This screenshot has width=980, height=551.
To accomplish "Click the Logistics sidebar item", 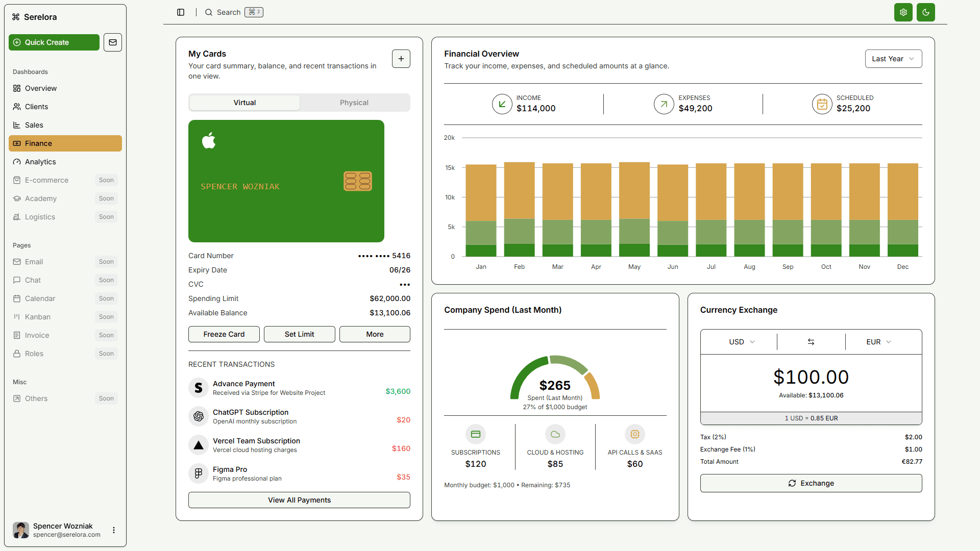I will pos(65,217).
